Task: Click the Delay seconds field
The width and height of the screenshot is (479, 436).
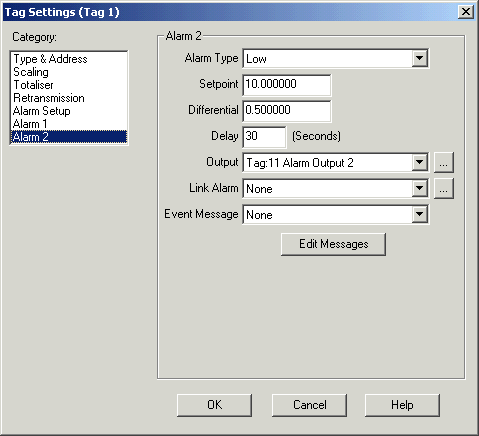Action: click(x=264, y=137)
